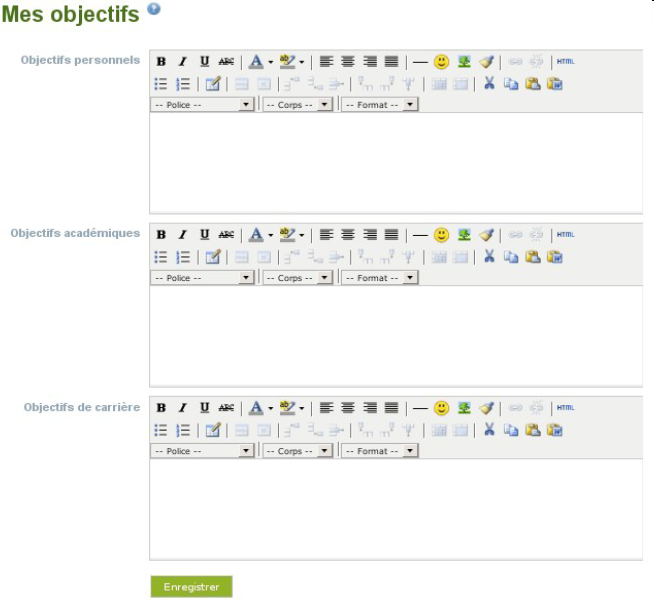This screenshot has width=654, height=601.
Task: Open help icon next to Mes objectifs
Action: pos(153,9)
